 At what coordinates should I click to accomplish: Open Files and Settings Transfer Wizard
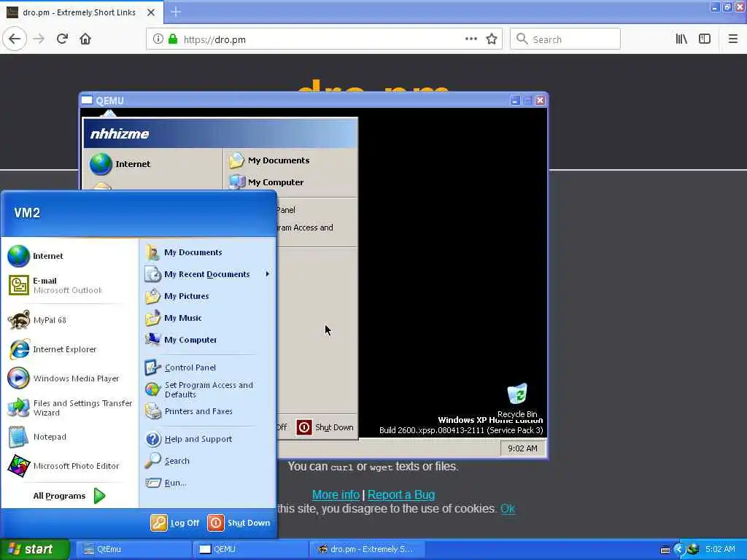click(x=70, y=408)
